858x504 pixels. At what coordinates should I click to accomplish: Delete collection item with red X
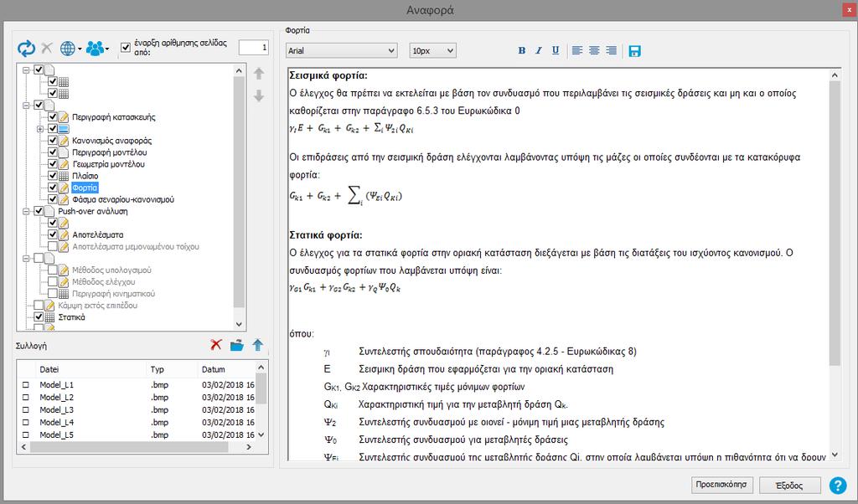click(x=216, y=345)
